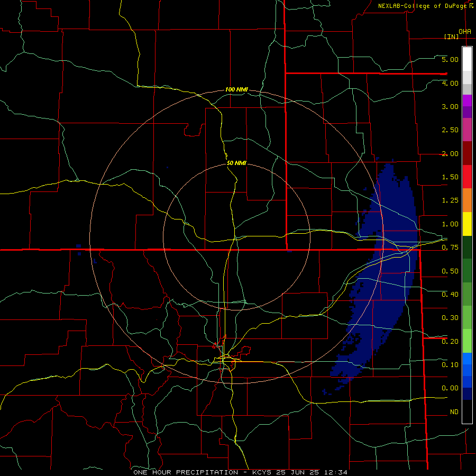The height and width of the screenshot is (476, 476).
Task: Click the 'ONE HOUR PRECIPITATION' caption
Action: pyautogui.click(x=186, y=472)
